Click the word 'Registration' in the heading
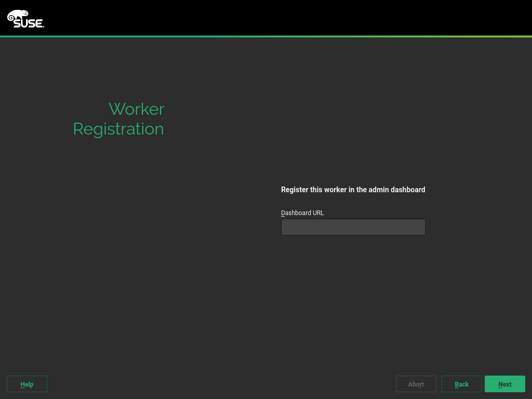The width and height of the screenshot is (532, 399). (x=118, y=129)
